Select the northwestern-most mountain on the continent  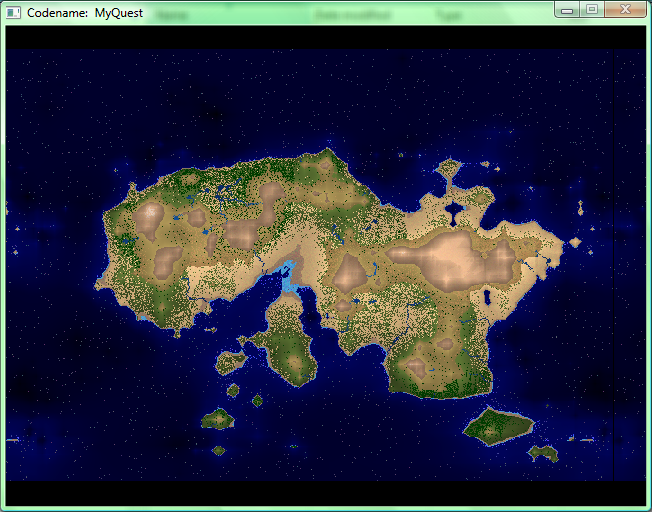click(151, 219)
